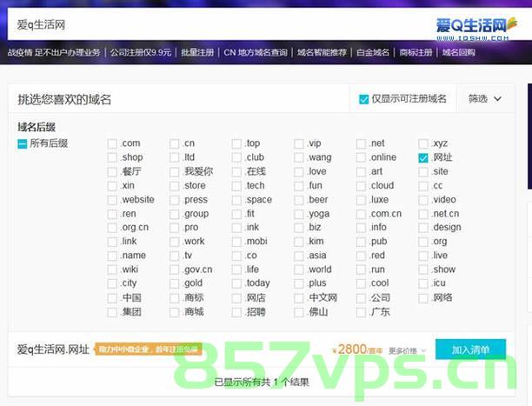Screen dimensions: 532x406
Task: Check the .餐厅 suffix checkbox
Action: [x=112, y=172]
